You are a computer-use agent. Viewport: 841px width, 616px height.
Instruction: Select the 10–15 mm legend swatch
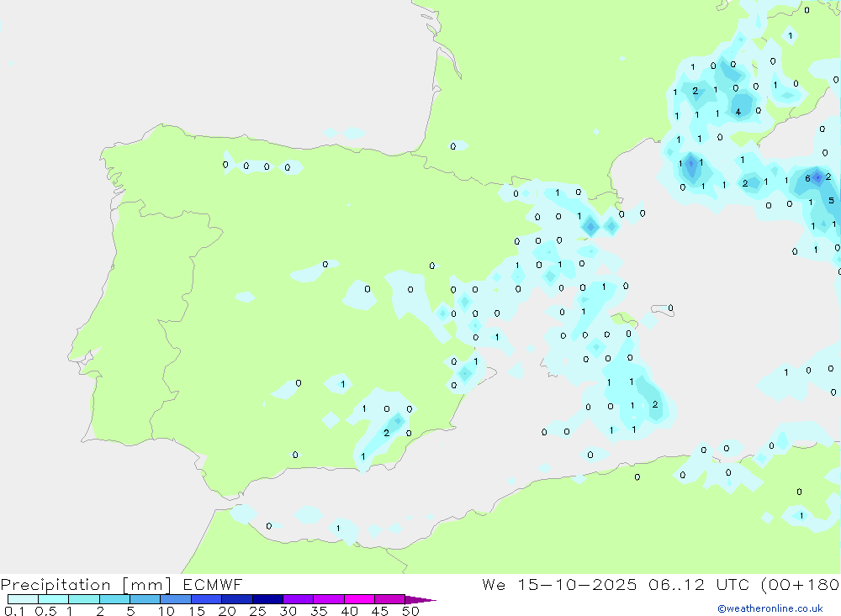point(176,599)
